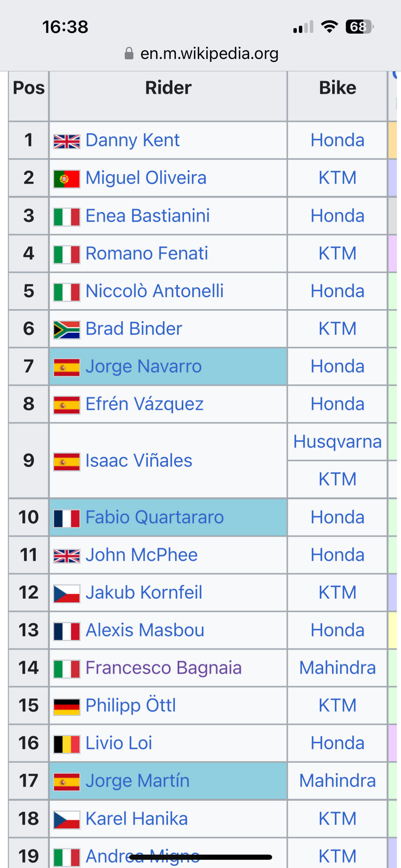Follow the KTM link in Karel Hanika's row
Viewport: 401px width, 868px height.
click(338, 819)
